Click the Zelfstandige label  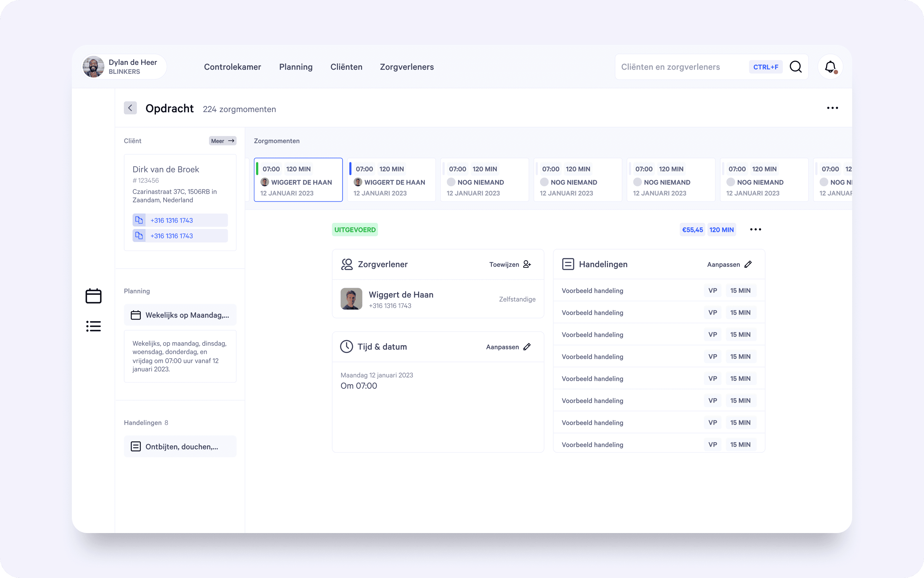click(x=518, y=299)
